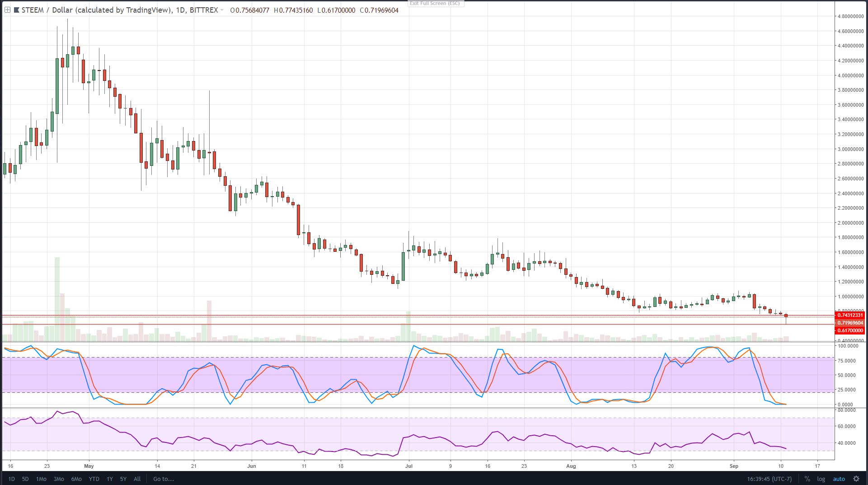The width and height of the screenshot is (868, 485).
Task: Click the 50.0000 stochastic scale label
Action: (847, 375)
